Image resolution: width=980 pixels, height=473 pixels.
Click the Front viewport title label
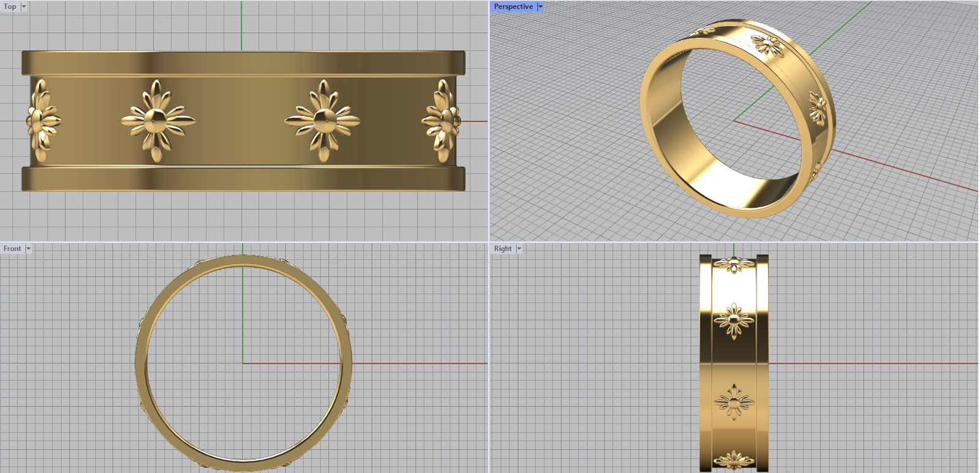(12, 249)
